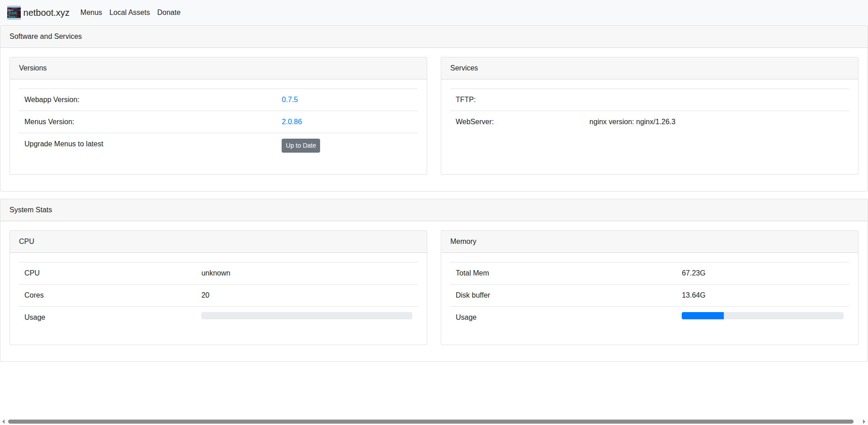The height and width of the screenshot is (425, 868).
Task: Select the 'Cores' row label
Action: [34, 295]
